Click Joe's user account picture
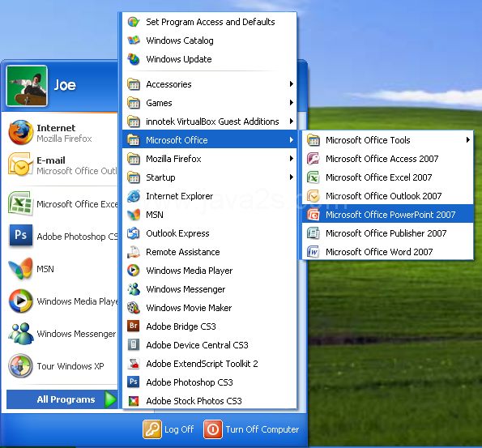This screenshot has height=448, width=482. 27,86
